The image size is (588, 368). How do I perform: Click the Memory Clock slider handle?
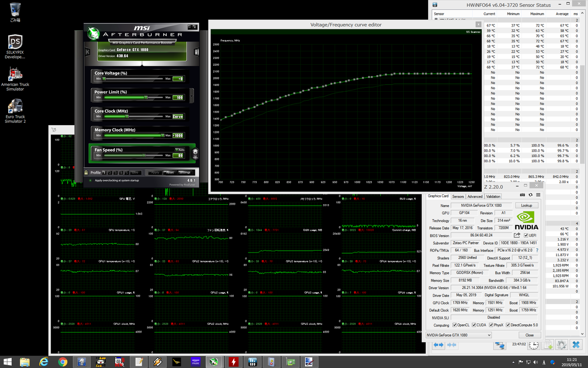pyautogui.click(x=162, y=135)
